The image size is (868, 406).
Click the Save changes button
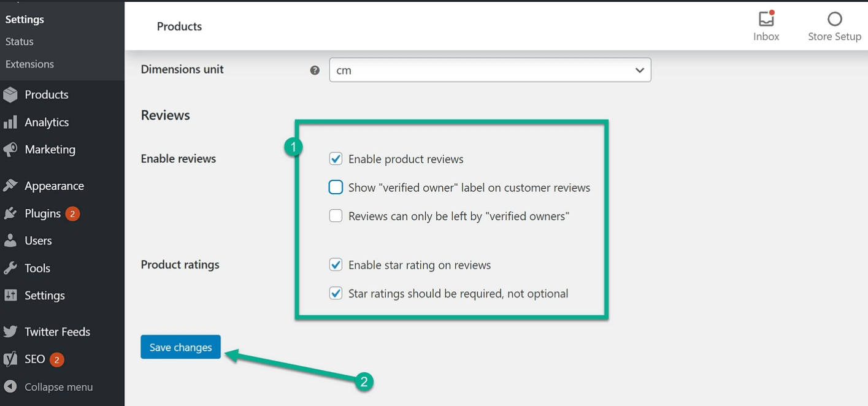(x=180, y=347)
